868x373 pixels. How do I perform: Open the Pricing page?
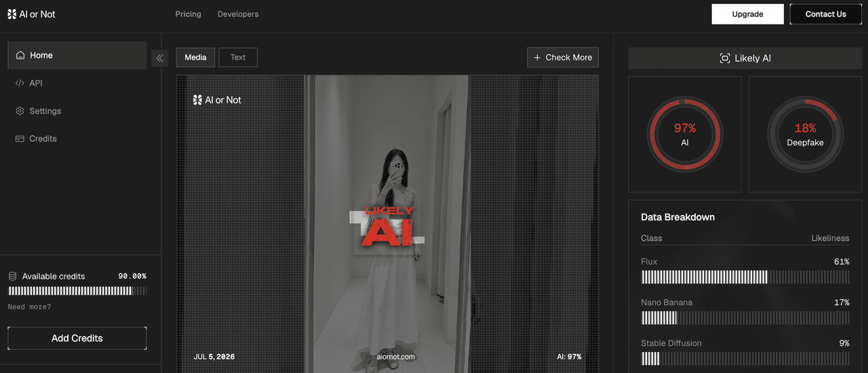click(x=188, y=14)
